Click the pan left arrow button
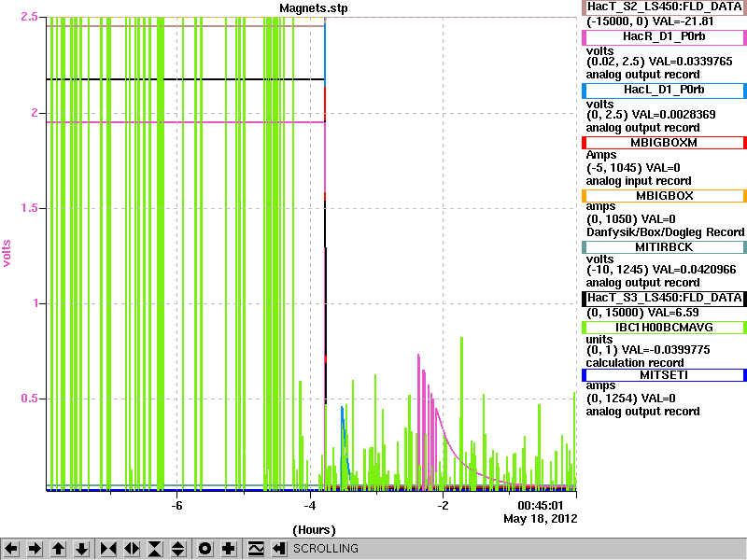 click(x=12, y=549)
